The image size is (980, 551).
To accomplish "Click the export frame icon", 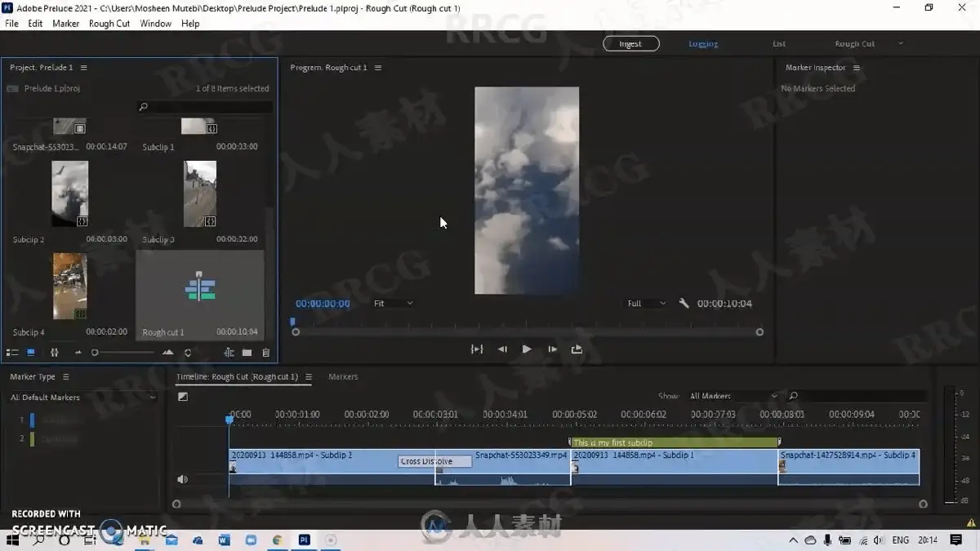I will (x=577, y=349).
